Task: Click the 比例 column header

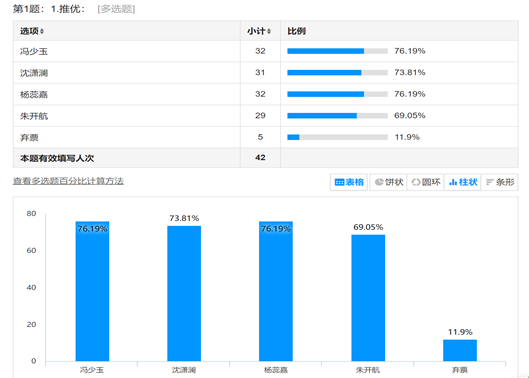Action: point(297,31)
